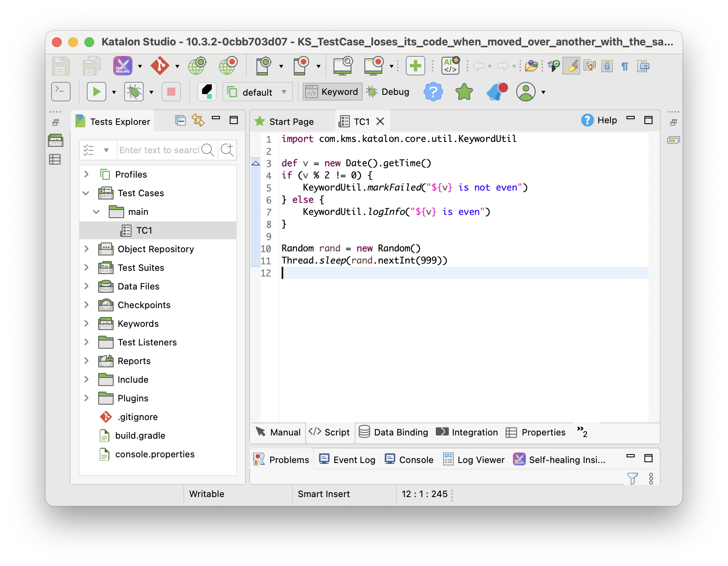The height and width of the screenshot is (566, 728).
Task: Open the user account profile icon
Action: (526, 92)
